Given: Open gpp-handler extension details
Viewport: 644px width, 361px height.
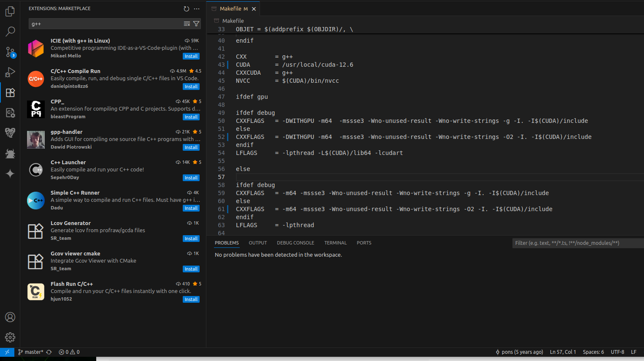Looking at the screenshot, I should [x=66, y=132].
